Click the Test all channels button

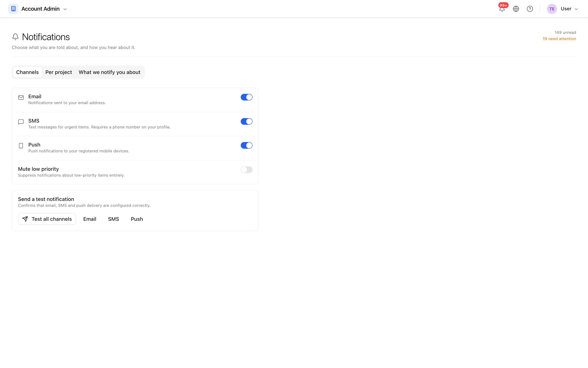pyautogui.click(x=47, y=219)
